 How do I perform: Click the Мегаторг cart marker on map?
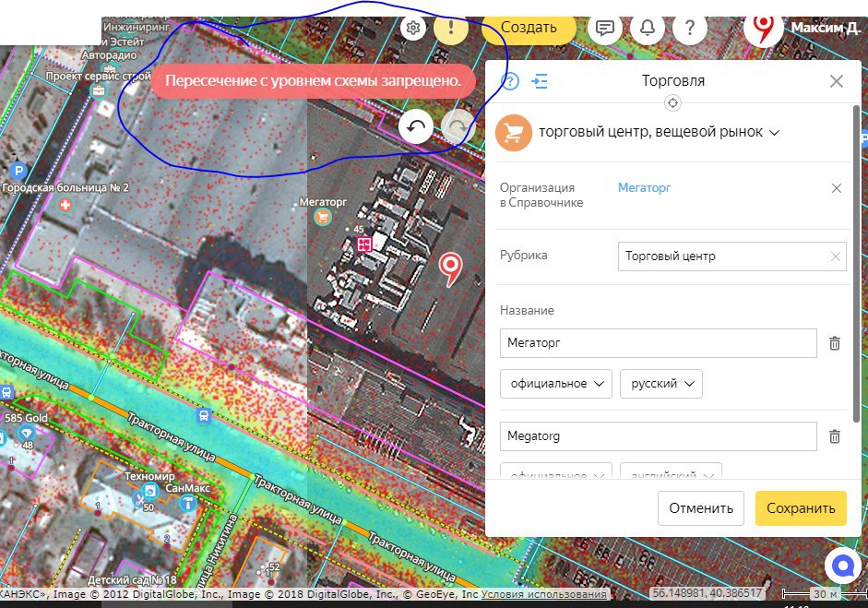322,217
